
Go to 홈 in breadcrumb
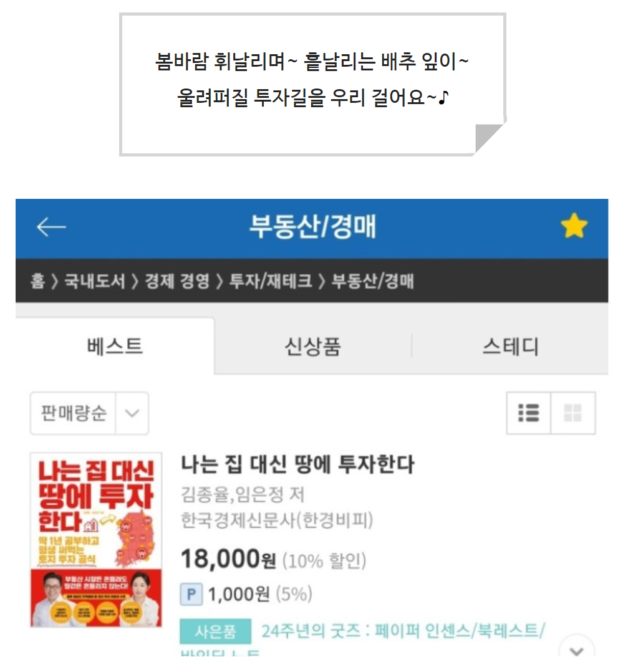[38, 281]
